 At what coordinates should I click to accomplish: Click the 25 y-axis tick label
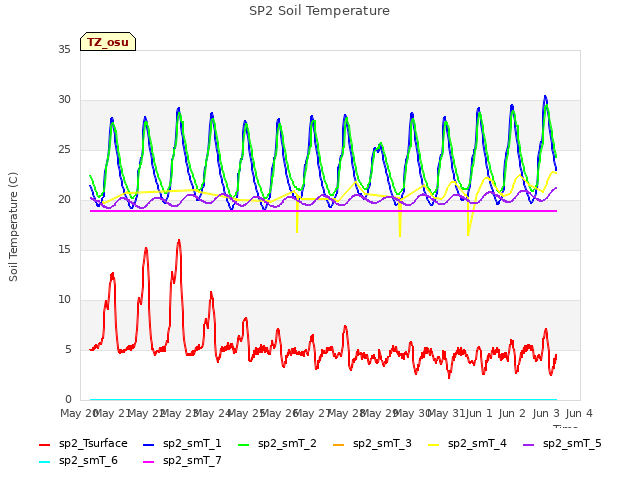tap(64, 150)
